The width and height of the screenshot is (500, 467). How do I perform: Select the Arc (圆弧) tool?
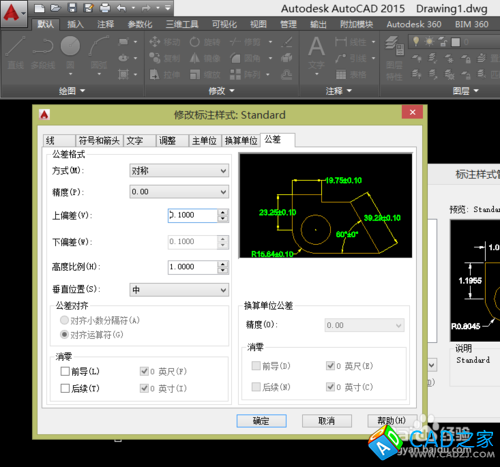[99, 52]
